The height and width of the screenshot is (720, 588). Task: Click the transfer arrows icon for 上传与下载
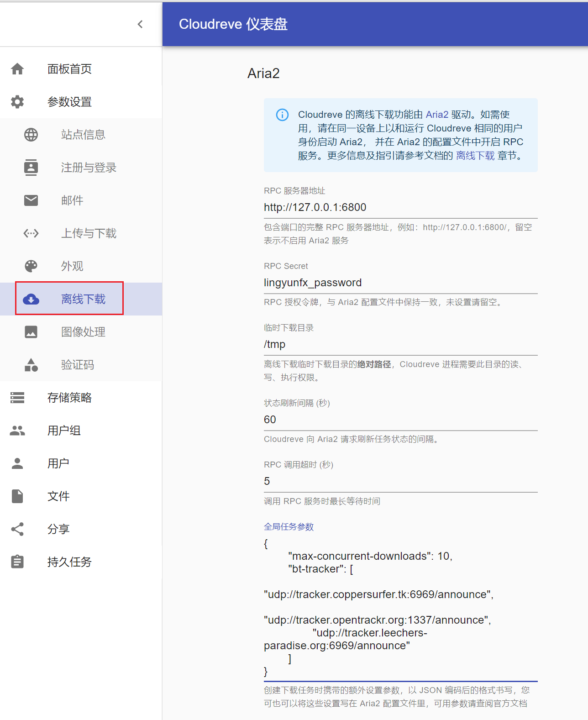tap(31, 233)
